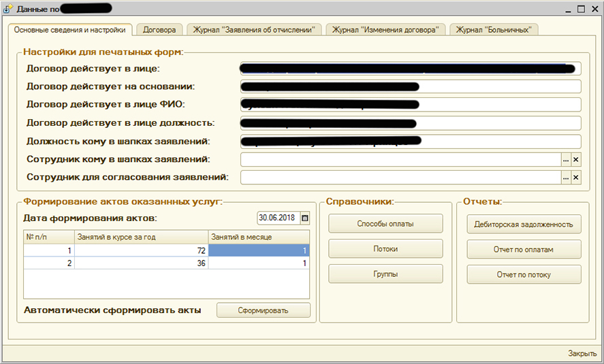This screenshot has height=364, width=604.
Task: Open calendar picker for act formation date
Action: [x=304, y=218]
